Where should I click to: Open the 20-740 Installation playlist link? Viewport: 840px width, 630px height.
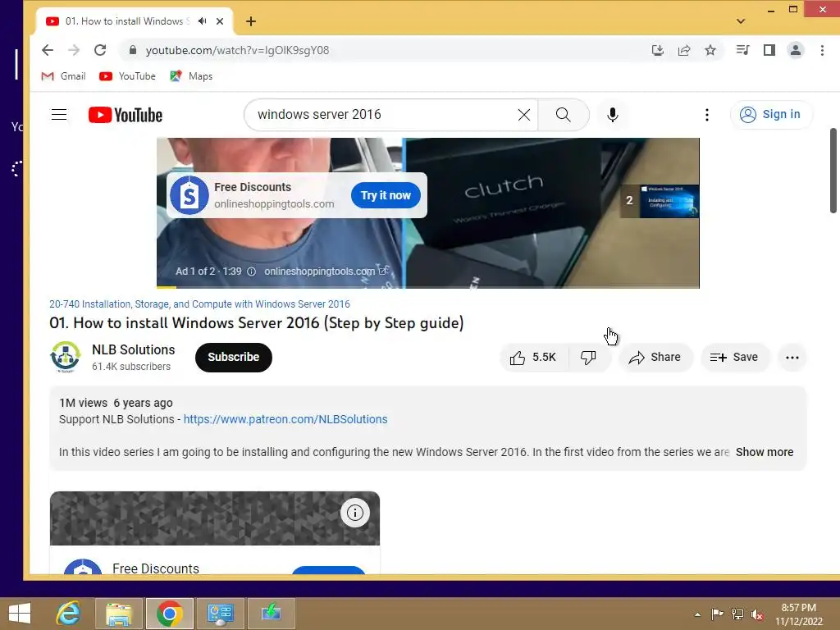pos(200,304)
